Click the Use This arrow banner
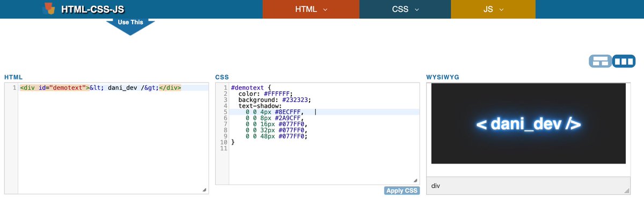 point(130,26)
